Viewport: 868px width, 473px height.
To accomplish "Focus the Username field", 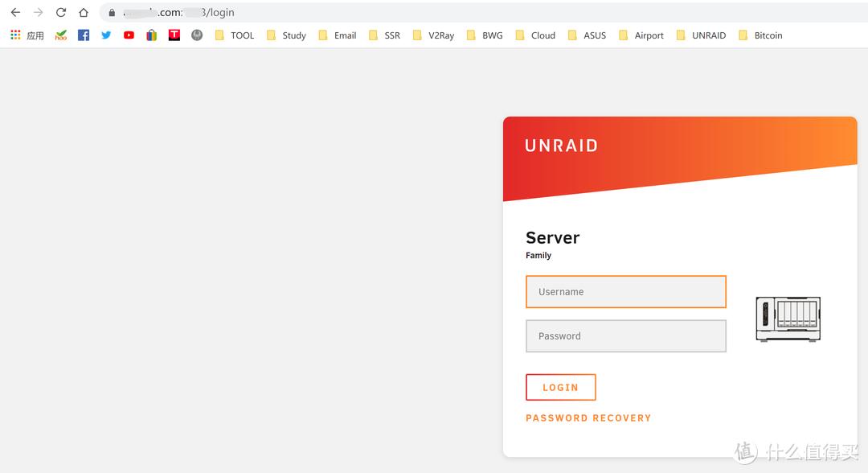I will tap(625, 292).
